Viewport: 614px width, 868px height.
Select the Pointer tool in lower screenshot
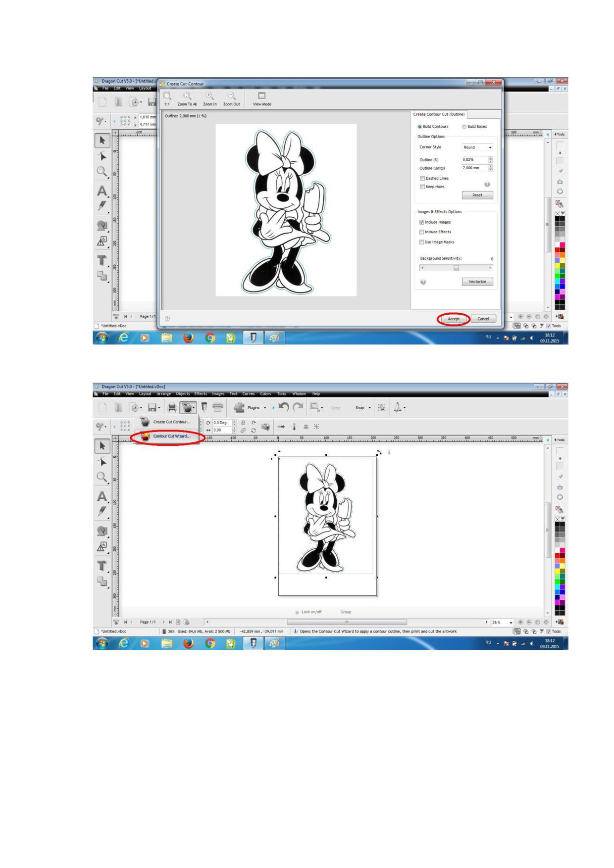tap(102, 446)
